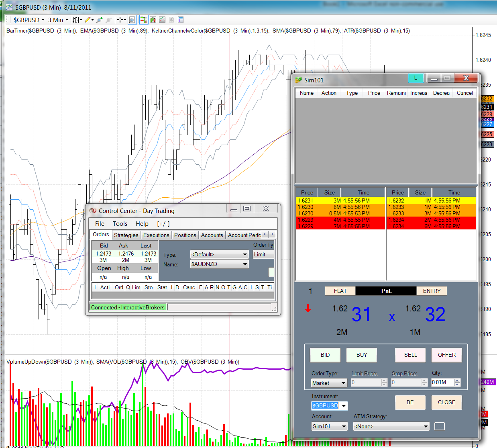Expand the crosshair cursor dropdown arrow
Screen dimensions: 497x448
click(125, 20)
